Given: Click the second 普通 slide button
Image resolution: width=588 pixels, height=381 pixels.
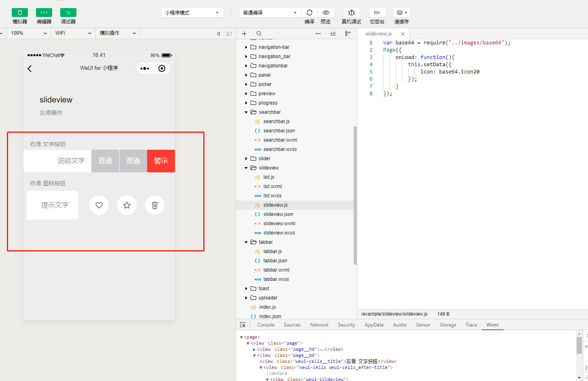Looking at the screenshot, I should [133, 161].
